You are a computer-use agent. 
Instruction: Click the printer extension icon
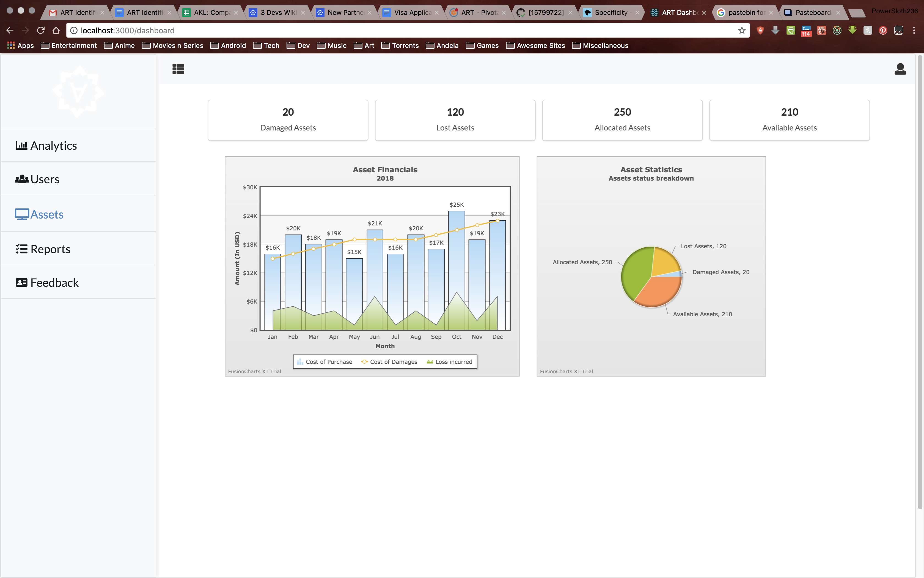point(791,30)
